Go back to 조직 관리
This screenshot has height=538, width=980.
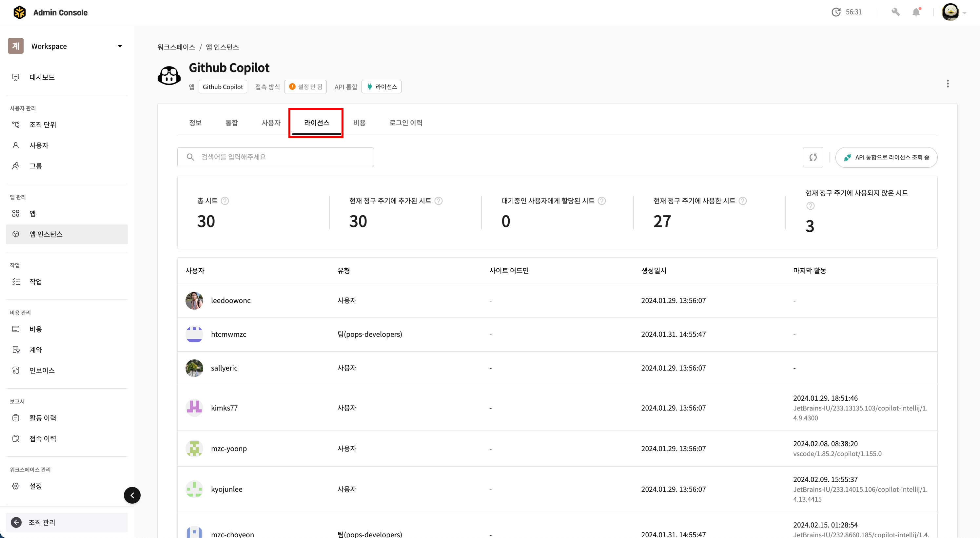point(67,522)
